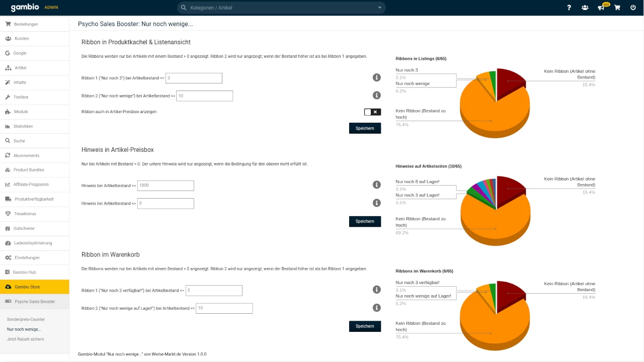Show info for Hinweis field with value 1000

point(376,185)
